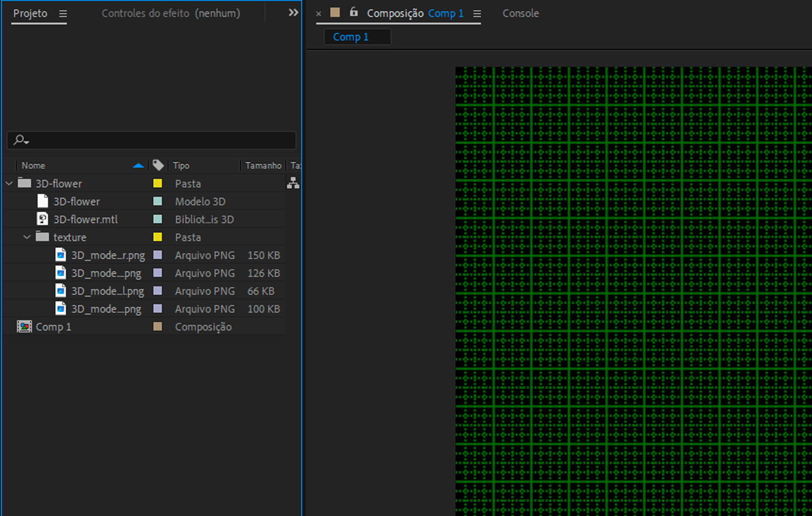This screenshot has width=812, height=516.
Task: Click the 3D-flower folder icon
Action: click(x=24, y=183)
